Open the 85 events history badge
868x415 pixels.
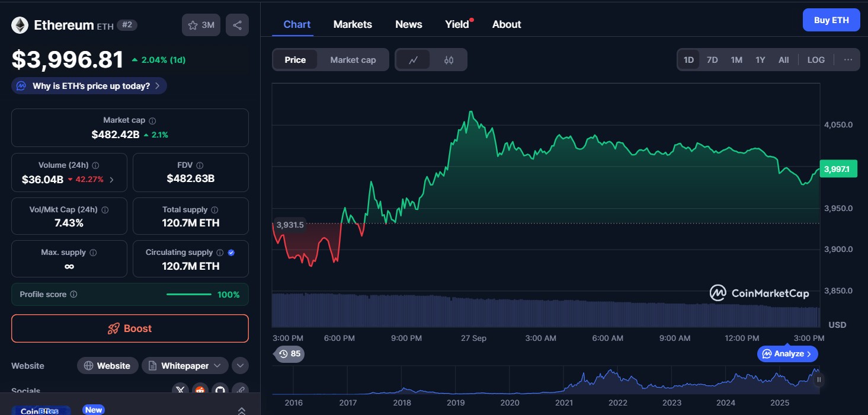click(x=289, y=354)
